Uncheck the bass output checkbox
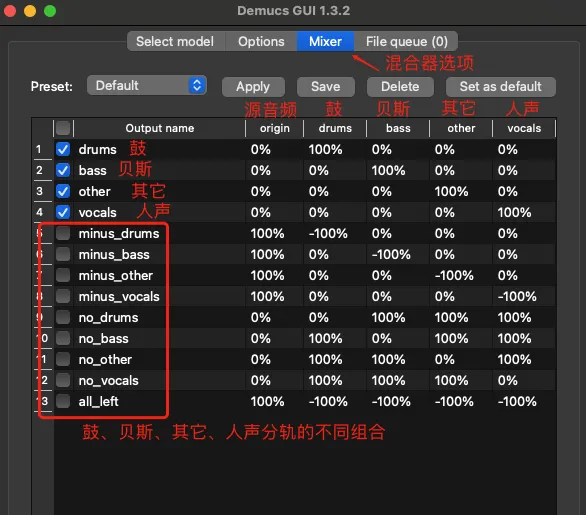Viewport: 586px width, 515px height. [x=63, y=170]
